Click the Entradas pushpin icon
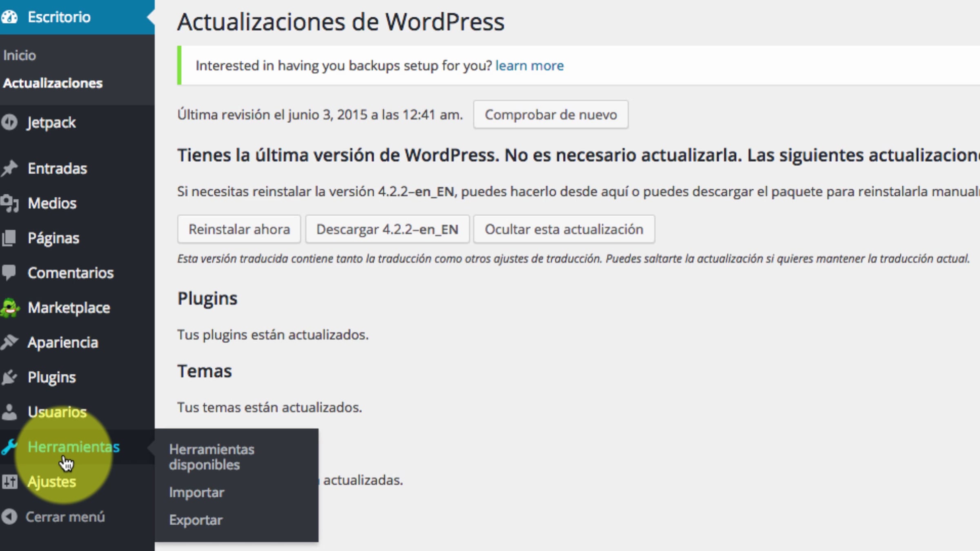The height and width of the screenshot is (551, 980). coord(9,168)
